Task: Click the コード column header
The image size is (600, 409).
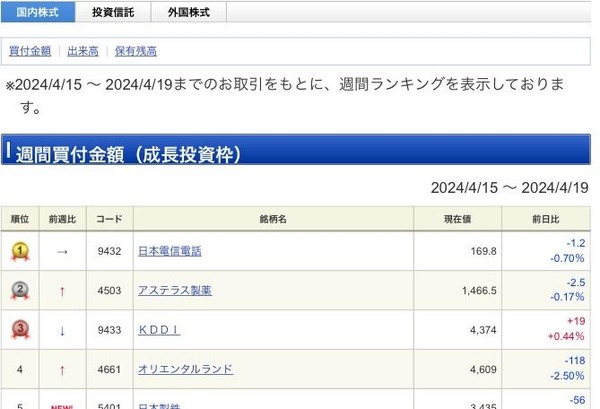Action: pyautogui.click(x=109, y=219)
